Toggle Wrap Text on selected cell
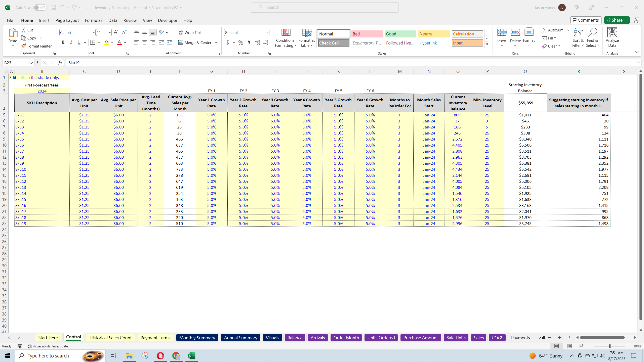 190,32
